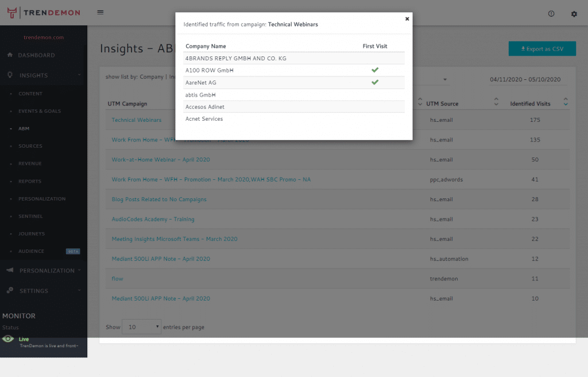Select the AareNet AG company name
The image size is (588, 377).
point(200,83)
